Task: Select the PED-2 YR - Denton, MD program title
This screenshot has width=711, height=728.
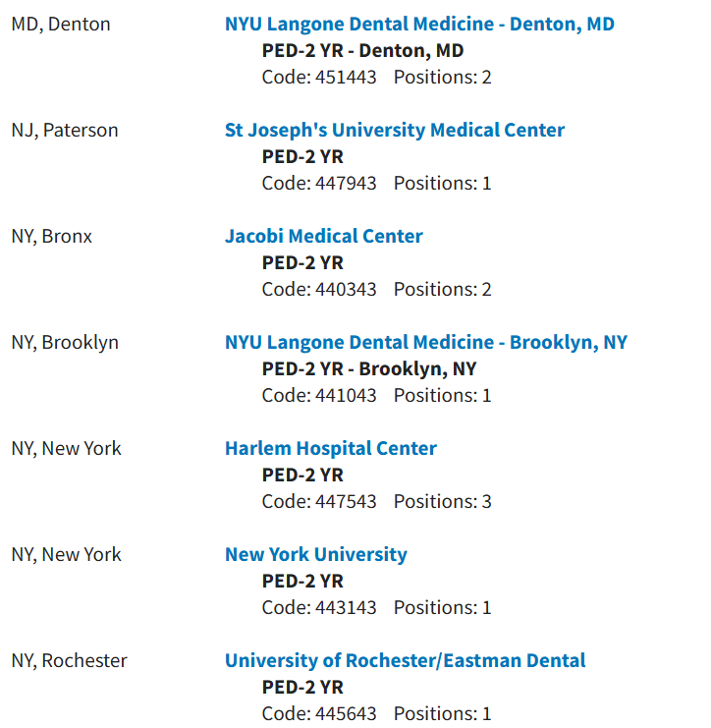Action: click(x=363, y=51)
